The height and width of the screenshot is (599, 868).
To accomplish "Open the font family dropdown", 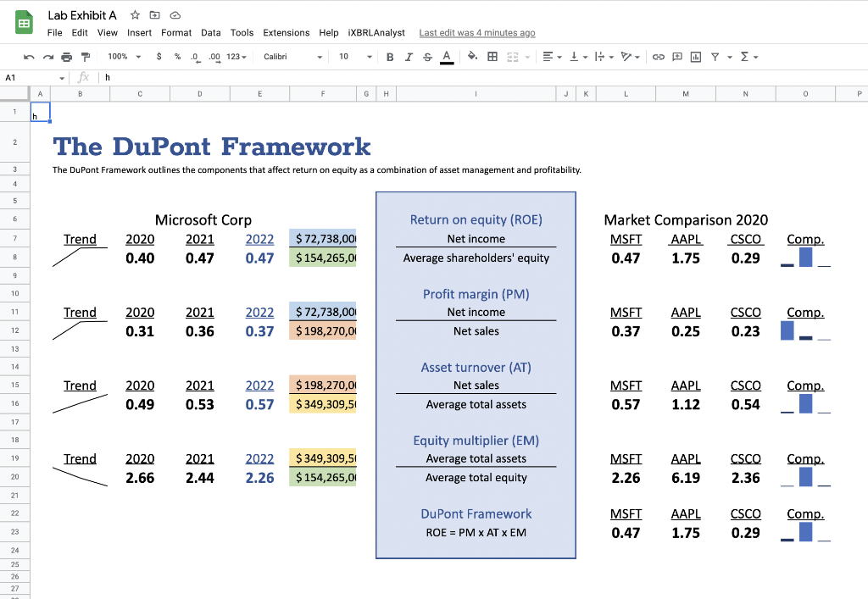I will coord(292,57).
